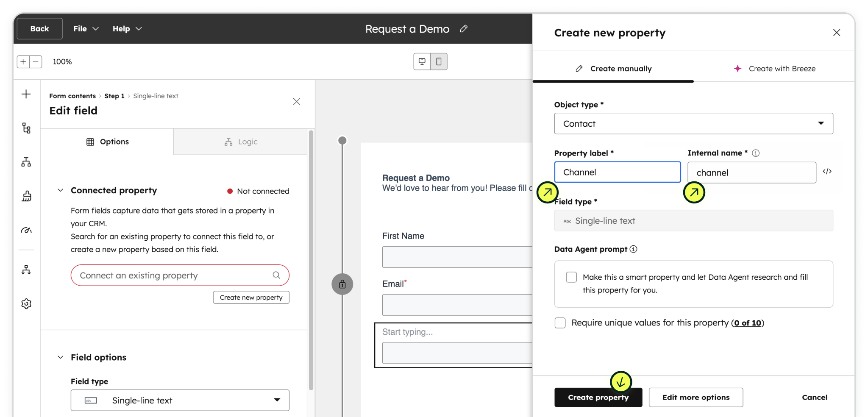Click the First Name input on the form

point(457,257)
